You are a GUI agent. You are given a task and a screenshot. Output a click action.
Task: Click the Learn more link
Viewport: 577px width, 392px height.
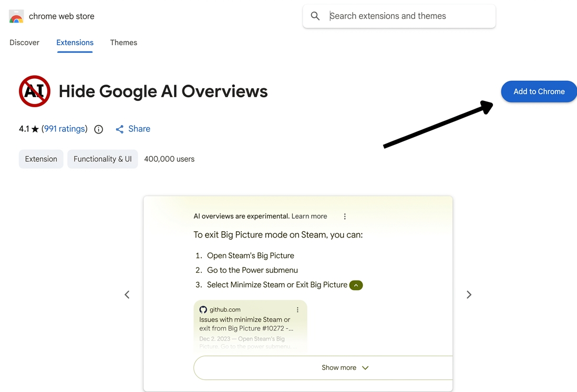pyautogui.click(x=309, y=216)
